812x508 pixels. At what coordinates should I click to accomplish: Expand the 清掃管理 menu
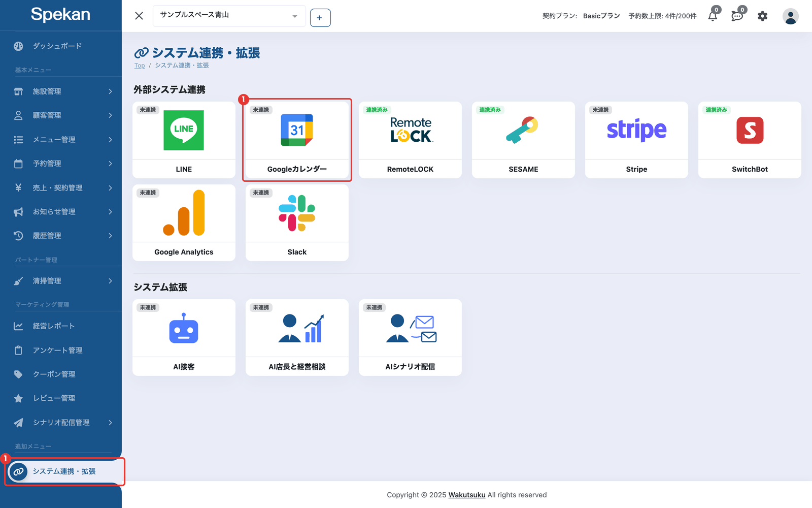61,281
